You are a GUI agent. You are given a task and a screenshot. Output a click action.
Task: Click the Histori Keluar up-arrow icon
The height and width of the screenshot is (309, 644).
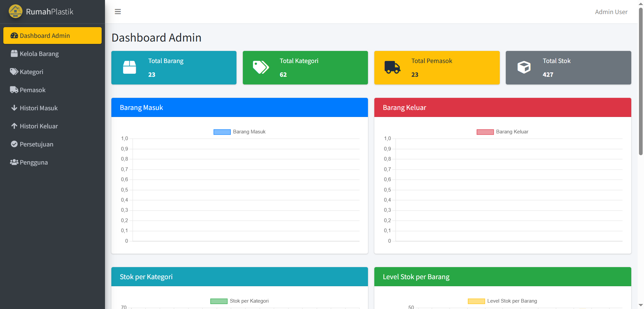(x=14, y=126)
